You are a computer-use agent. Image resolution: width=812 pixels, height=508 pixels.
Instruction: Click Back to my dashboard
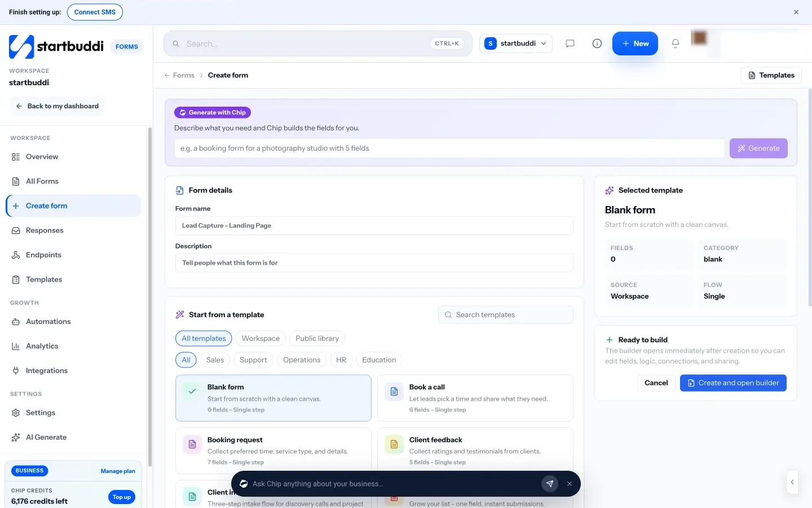click(57, 106)
